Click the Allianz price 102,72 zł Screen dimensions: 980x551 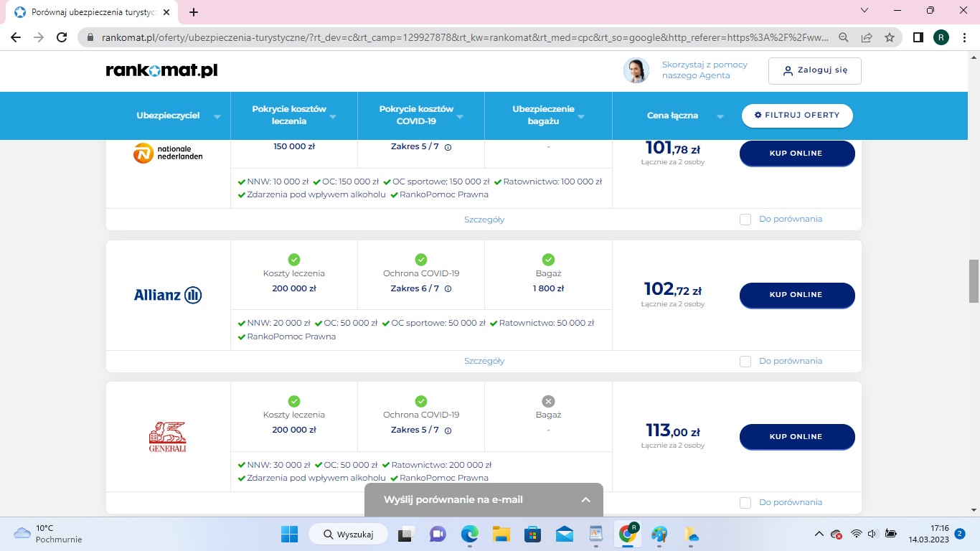(673, 289)
